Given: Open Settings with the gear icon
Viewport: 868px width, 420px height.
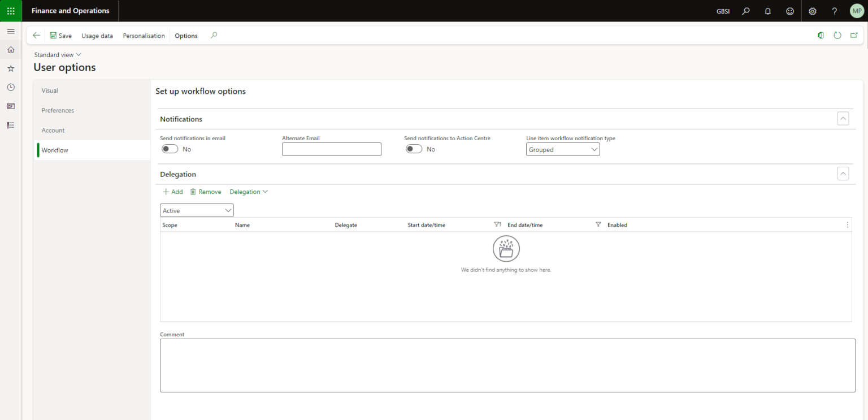Looking at the screenshot, I should coord(812,11).
